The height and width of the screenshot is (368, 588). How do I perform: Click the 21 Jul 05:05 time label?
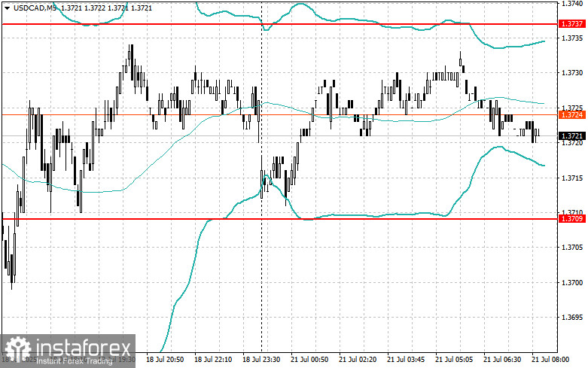tap(454, 360)
